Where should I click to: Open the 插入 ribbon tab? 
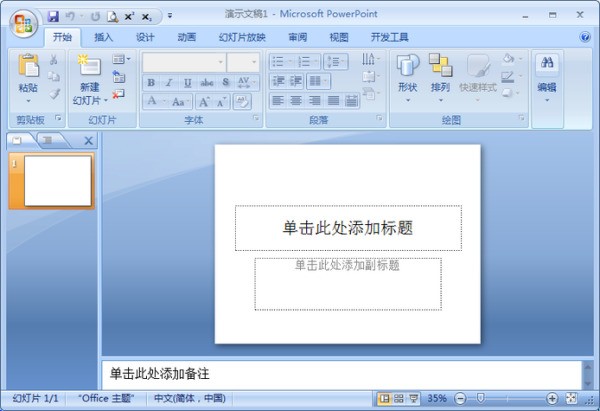104,37
